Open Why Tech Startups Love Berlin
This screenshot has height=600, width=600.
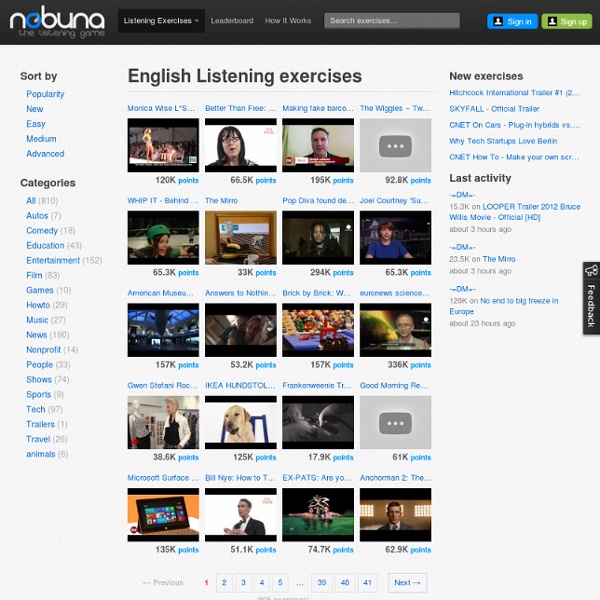tap(503, 141)
